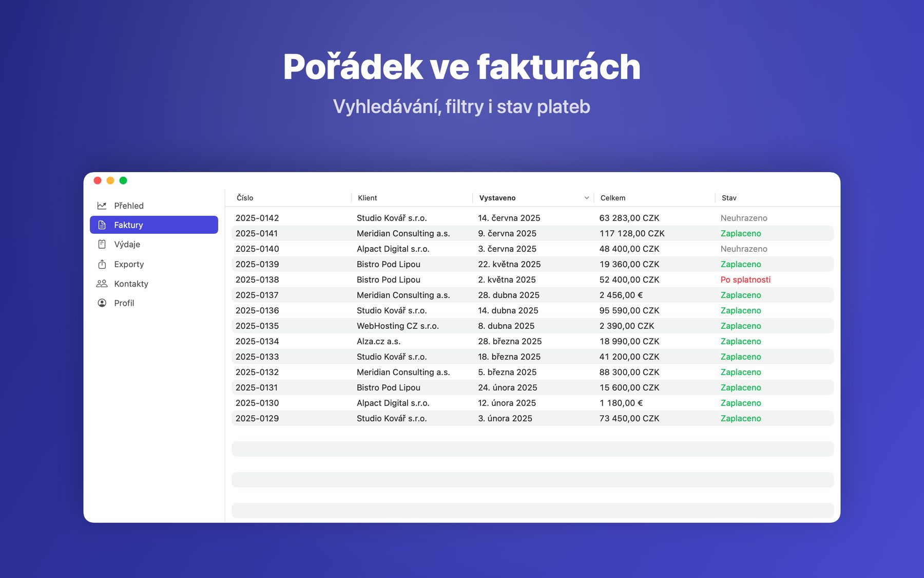This screenshot has height=578, width=924.
Task: Click Bistro Pod Lipou in row 2025-0131
Action: point(389,387)
